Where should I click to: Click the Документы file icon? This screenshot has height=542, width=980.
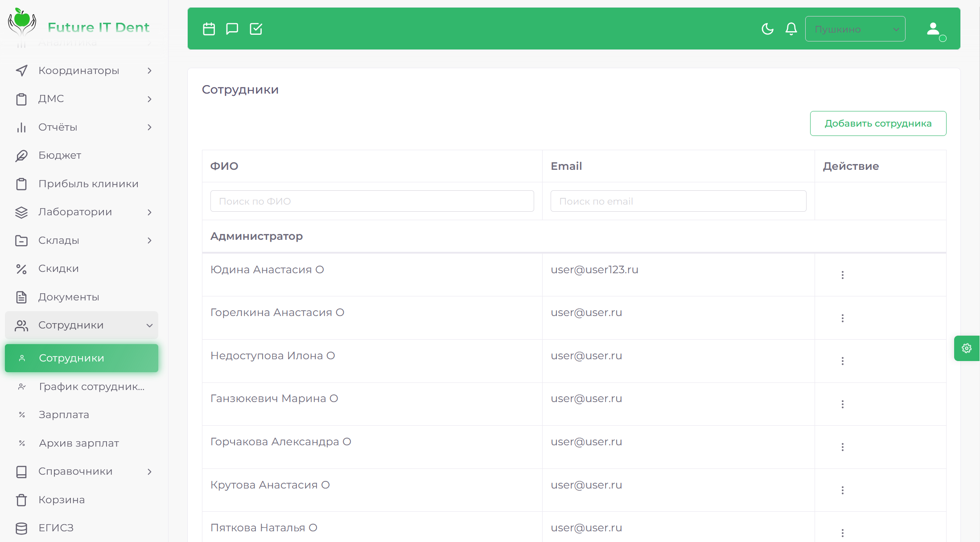[21, 297]
